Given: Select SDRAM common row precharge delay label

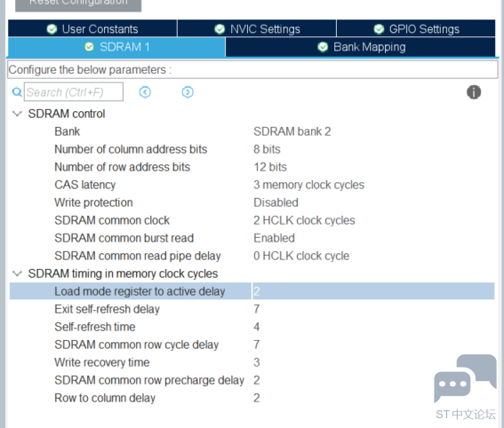Looking at the screenshot, I should click(149, 380).
